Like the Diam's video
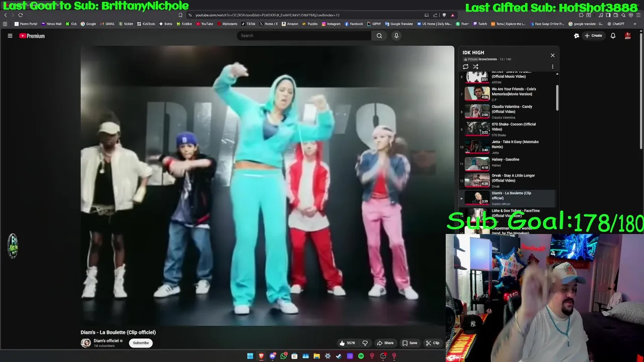The width and height of the screenshot is (644, 362). click(347, 343)
